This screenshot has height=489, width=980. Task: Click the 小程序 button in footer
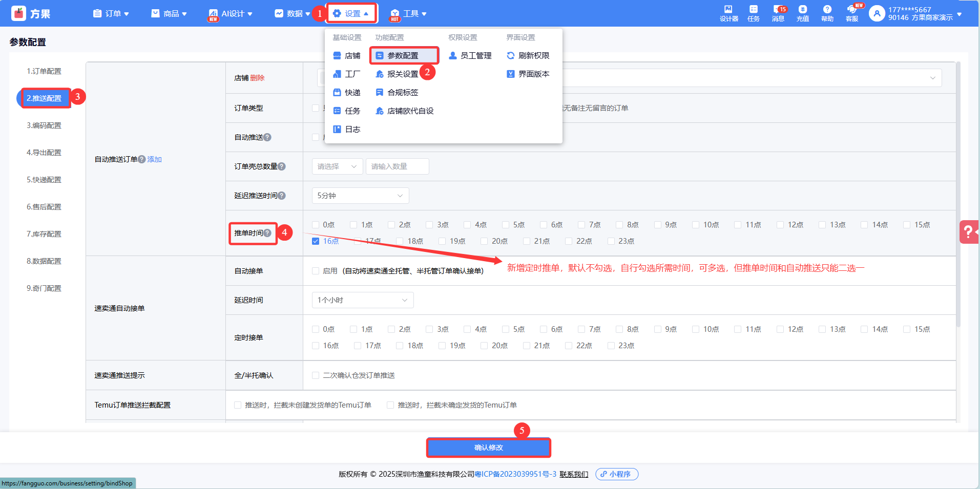tap(616, 474)
